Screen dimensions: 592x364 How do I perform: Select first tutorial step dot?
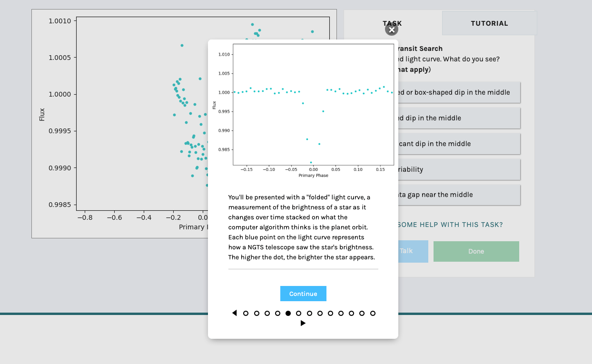click(x=246, y=313)
